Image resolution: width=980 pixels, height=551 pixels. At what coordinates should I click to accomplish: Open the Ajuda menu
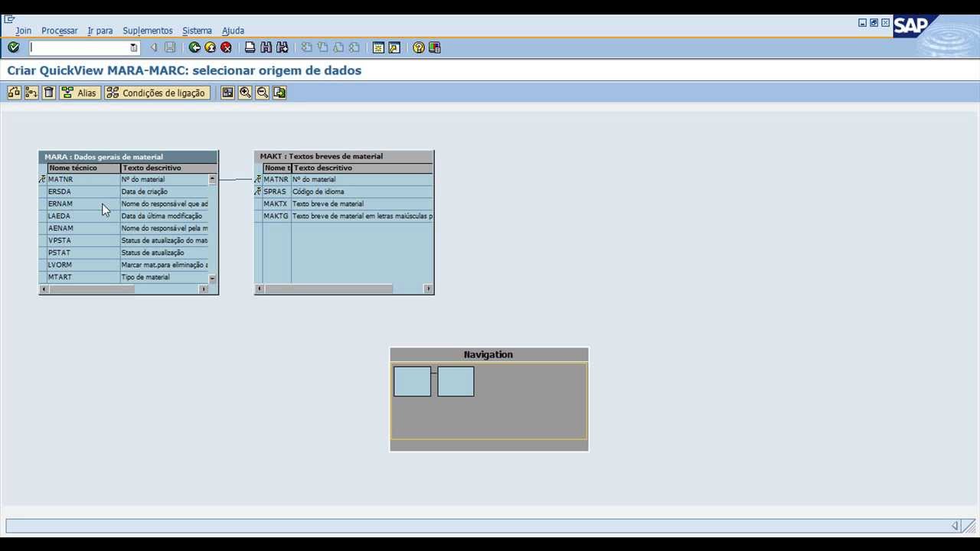(x=233, y=31)
